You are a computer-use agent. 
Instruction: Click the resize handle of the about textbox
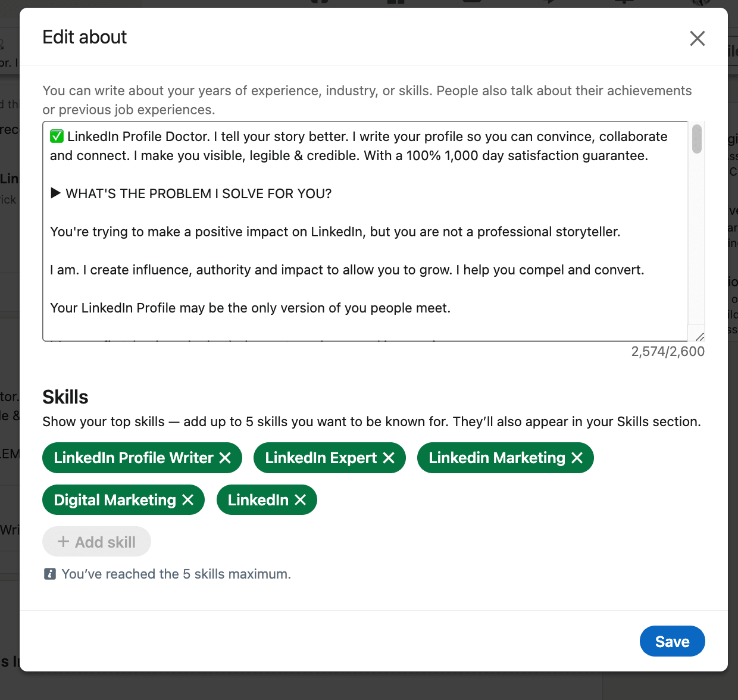point(699,336)
